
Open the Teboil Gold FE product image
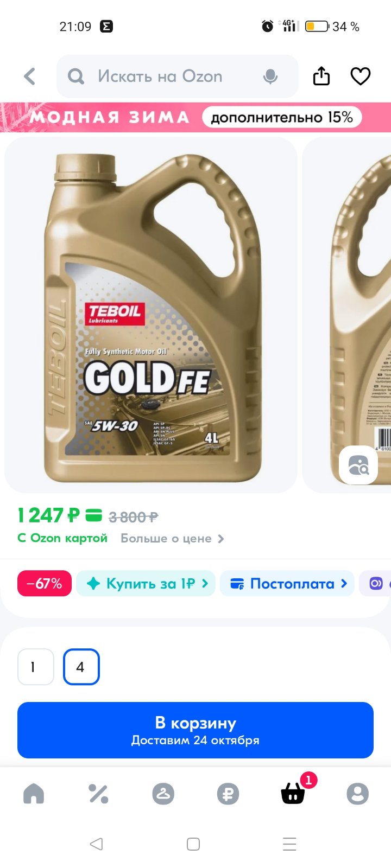click(151, 315)
